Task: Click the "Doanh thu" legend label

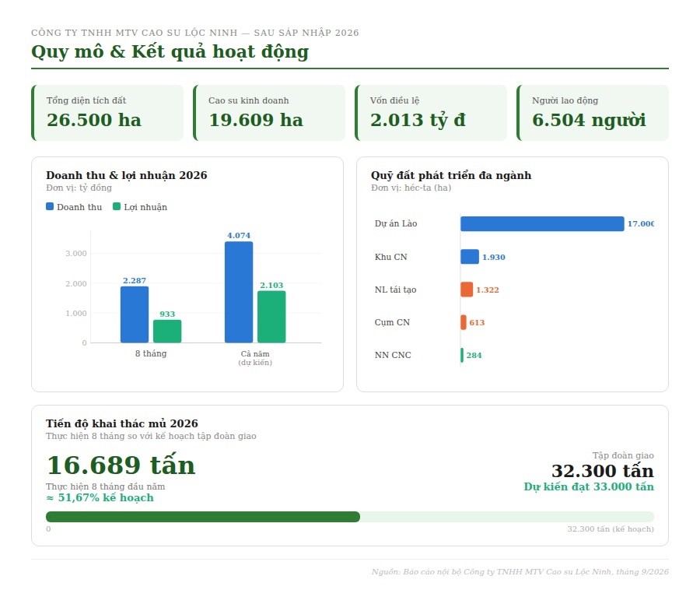Action: [79, 207]
